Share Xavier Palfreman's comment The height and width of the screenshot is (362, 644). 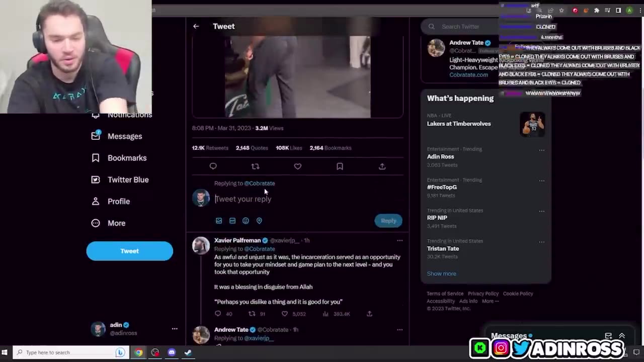point(369,314)
